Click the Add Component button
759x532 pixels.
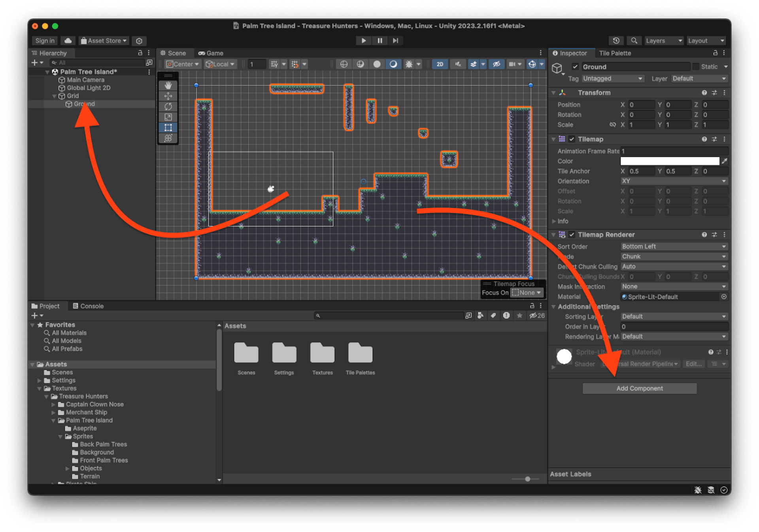(x=640, y=388)
